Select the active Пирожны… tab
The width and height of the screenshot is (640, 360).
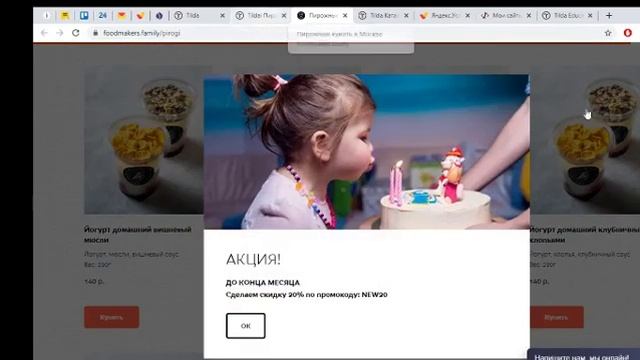coord(322,16)
